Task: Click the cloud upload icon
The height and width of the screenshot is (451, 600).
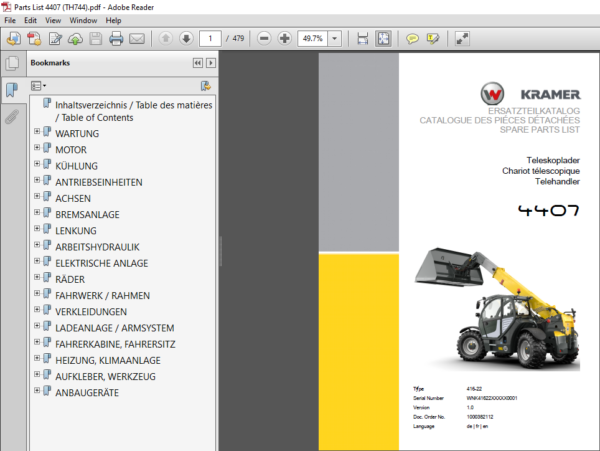Action: (75, 39)
